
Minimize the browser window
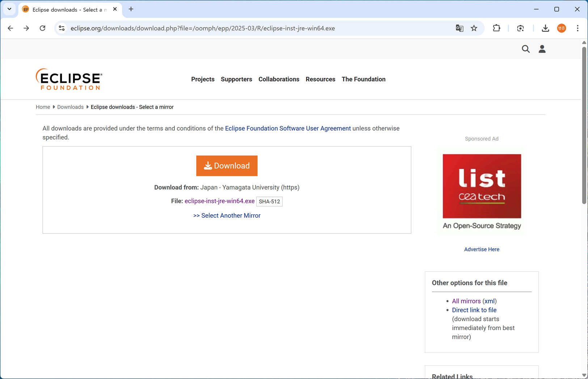[x=536, y=9]
